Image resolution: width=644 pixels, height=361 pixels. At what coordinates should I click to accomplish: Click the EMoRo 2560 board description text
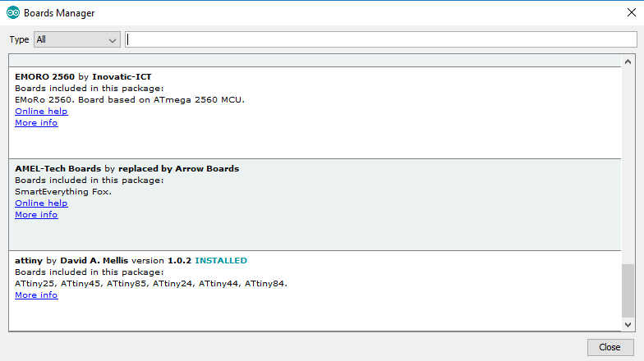pyautogui.click(x=130, y=100)
